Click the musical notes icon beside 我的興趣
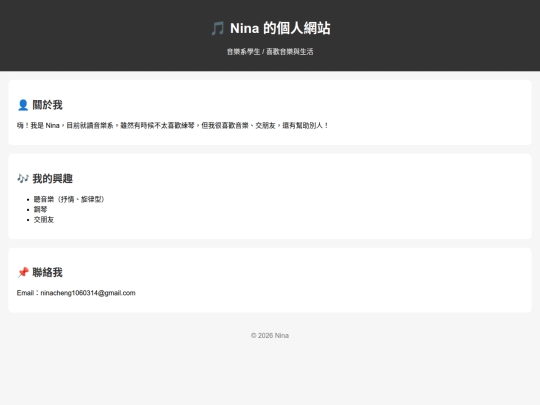Image resolution: width=540 pixels, height=405 pixels. 23,178
